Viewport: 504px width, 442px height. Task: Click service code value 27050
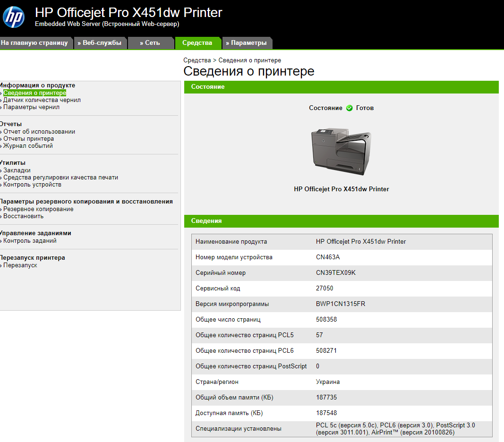pyautogui.click(x=325, y=289)
